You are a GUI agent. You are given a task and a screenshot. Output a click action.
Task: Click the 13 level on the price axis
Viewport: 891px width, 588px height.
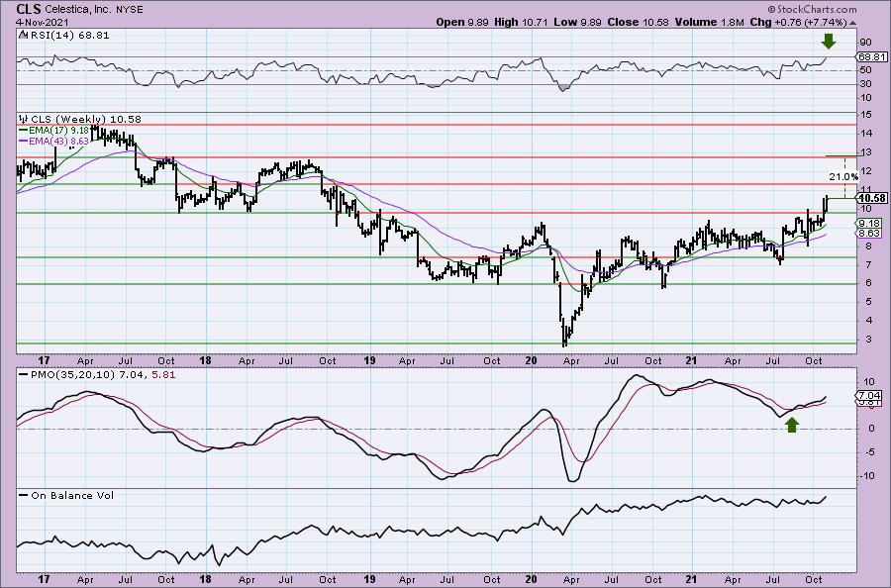click(866, 152)
